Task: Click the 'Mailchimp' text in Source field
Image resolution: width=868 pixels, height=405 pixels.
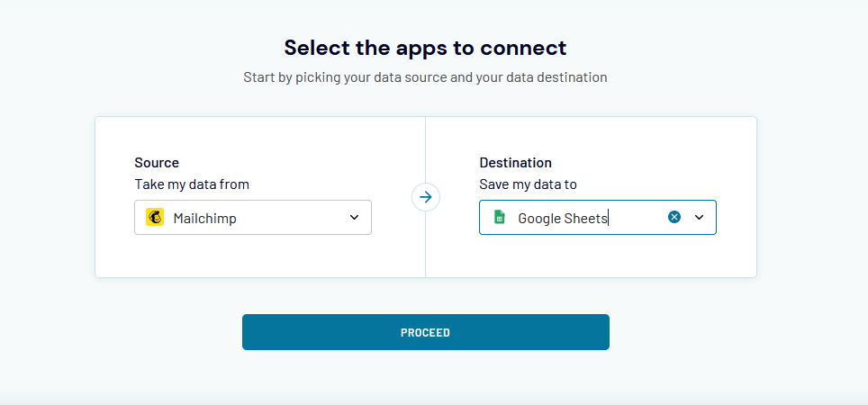Action: pos(204,218)
